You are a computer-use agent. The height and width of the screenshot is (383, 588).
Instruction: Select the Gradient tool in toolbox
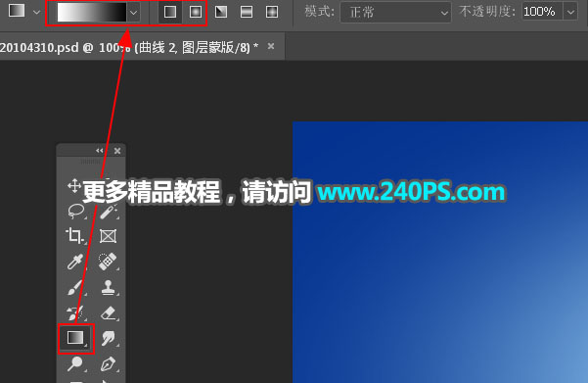75,338
